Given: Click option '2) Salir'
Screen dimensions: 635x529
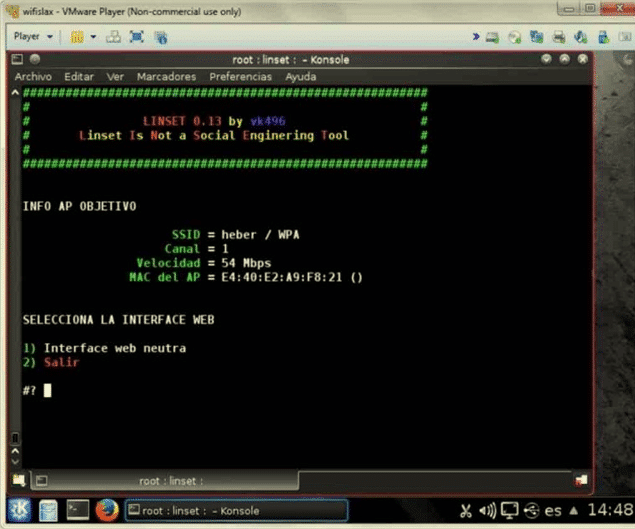Looking at the screenshot, I should (51, 362).
